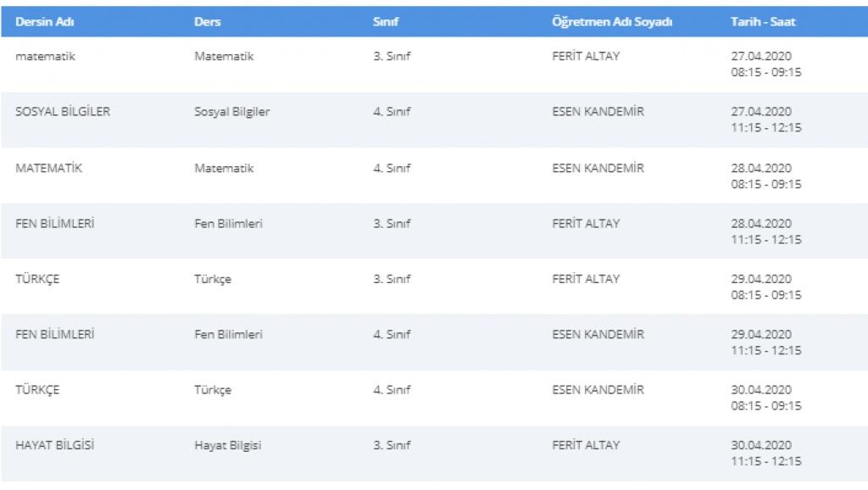The height and width of the screenshot is (490, 868).
Task: Click the Ders column header
Action: coord(207,22)
